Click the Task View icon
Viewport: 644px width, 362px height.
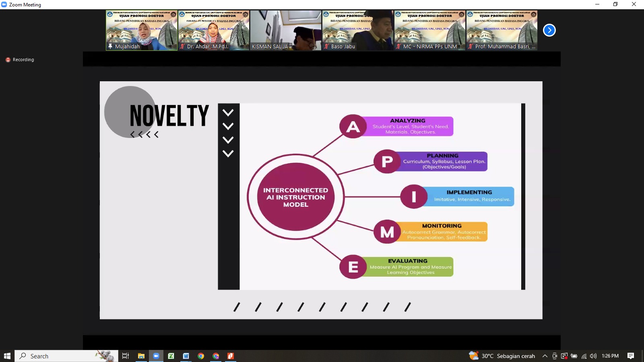[x=126, y=356]
